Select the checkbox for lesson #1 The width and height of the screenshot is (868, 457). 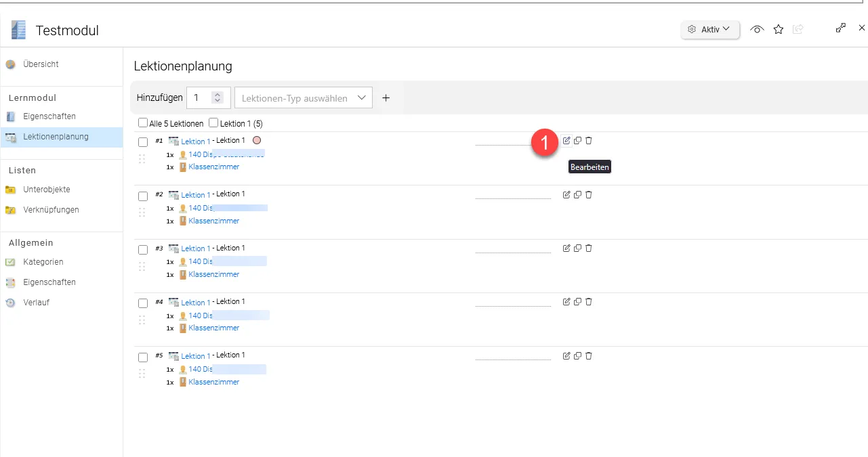point(143,142)
